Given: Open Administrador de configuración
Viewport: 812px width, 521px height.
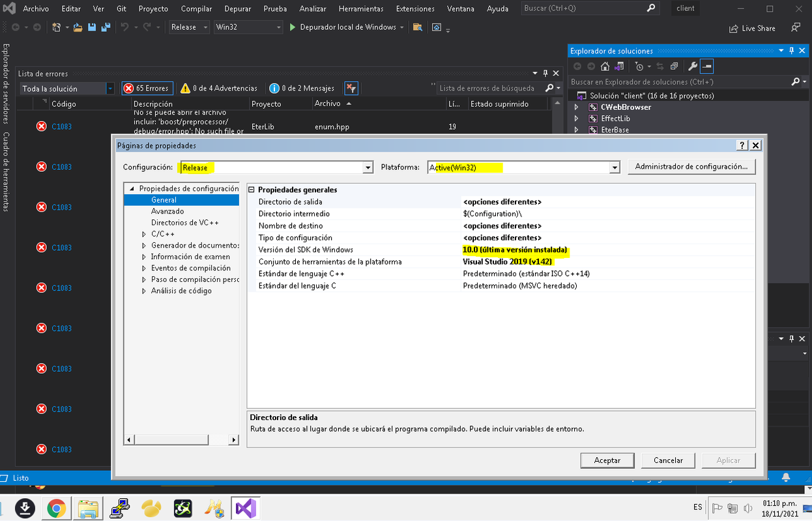Looking at the screenshot, I should click(691, 167).
